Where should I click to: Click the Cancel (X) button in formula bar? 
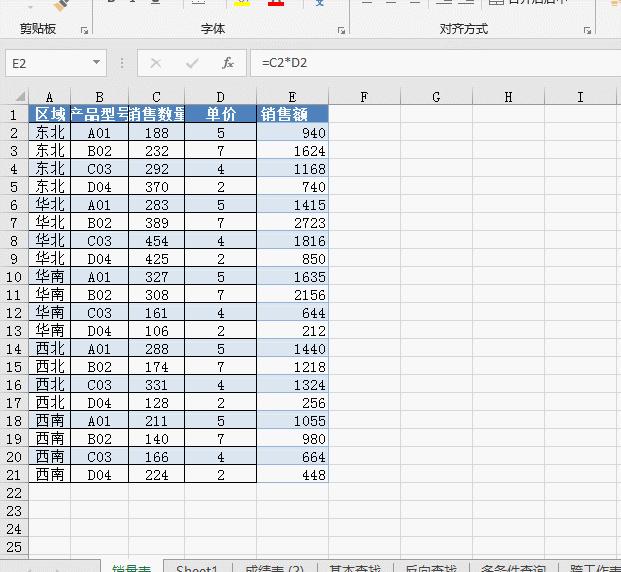pos(156,63)
